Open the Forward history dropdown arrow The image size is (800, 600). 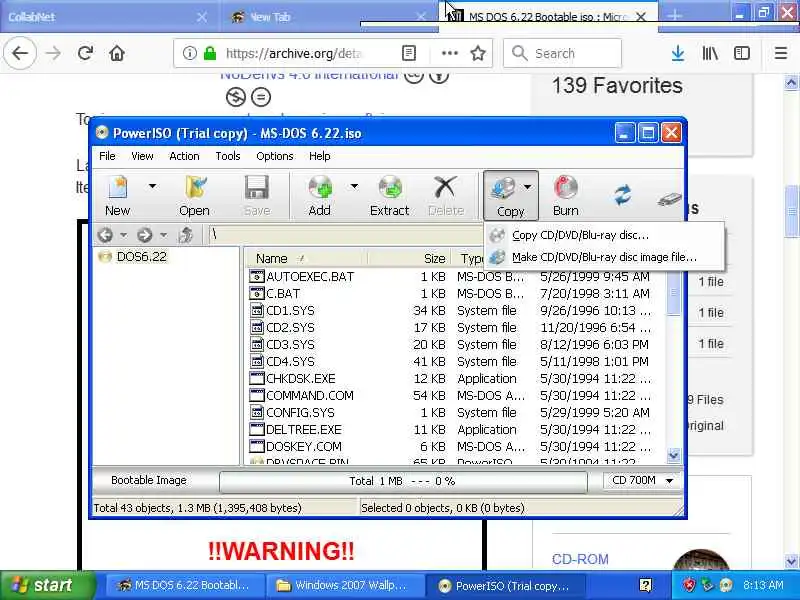pyautogui.click(x=163, y=235)
